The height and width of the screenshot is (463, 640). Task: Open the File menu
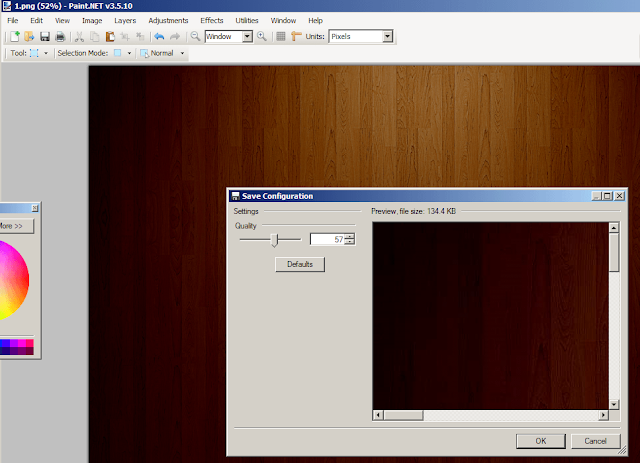[x=13, y=20]
